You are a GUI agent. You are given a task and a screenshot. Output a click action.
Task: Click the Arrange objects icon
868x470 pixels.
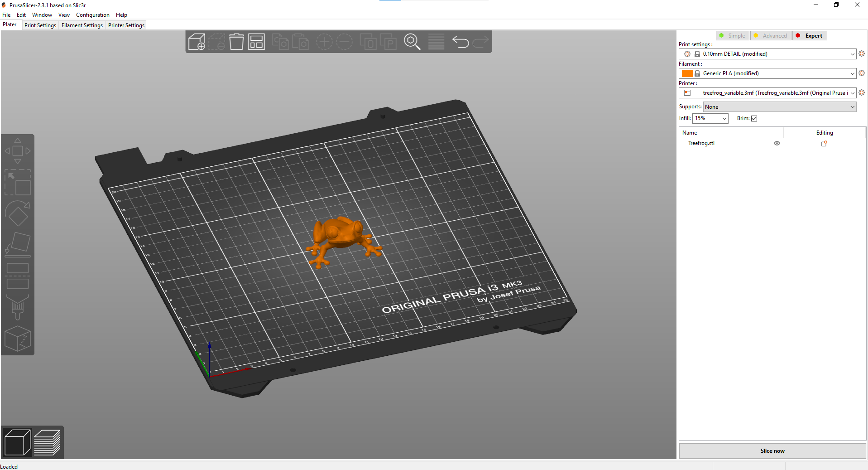coord(256,42)
